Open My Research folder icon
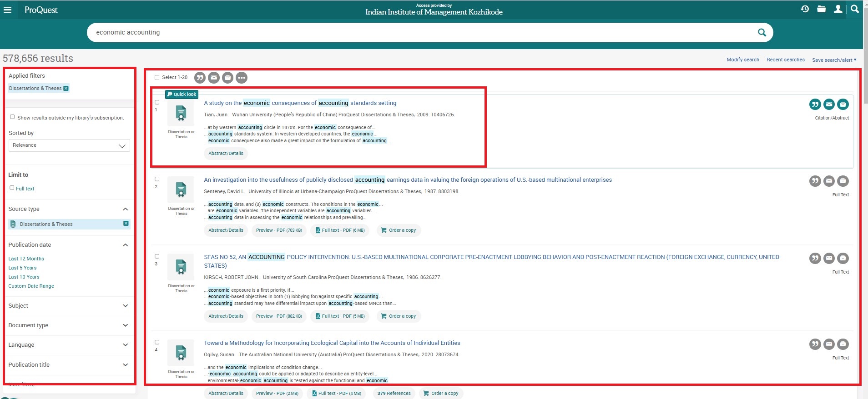 (821, 9)
